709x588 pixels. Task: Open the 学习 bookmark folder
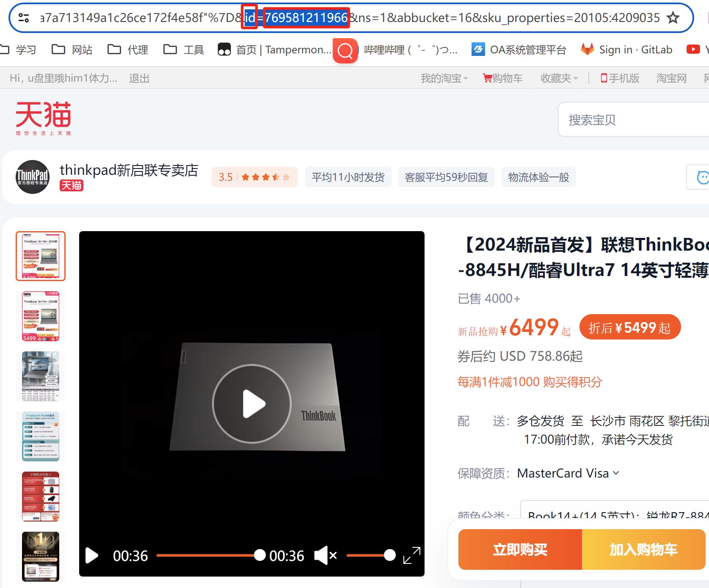(18, 50)
